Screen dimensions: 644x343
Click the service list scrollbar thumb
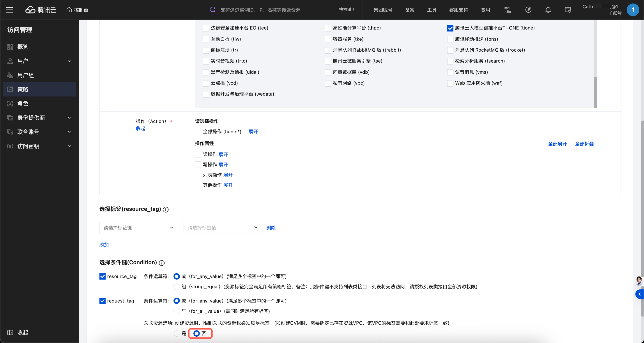[x=596, y=92]
